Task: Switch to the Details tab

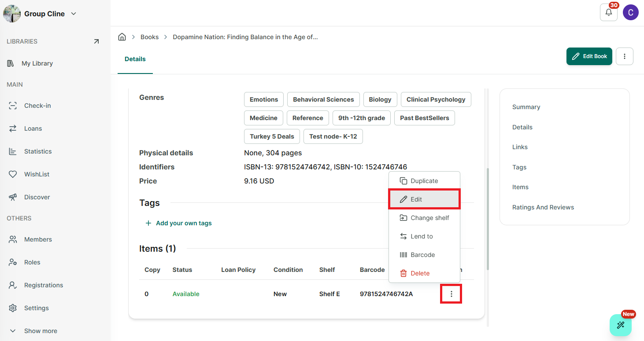Action: click(135, 59)
